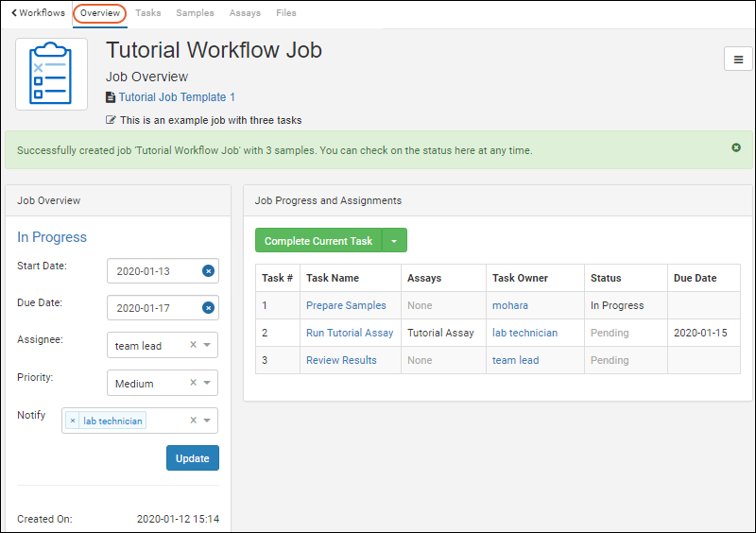
Task: Clear the Assignee team lead selection
Action: (193, 346)
